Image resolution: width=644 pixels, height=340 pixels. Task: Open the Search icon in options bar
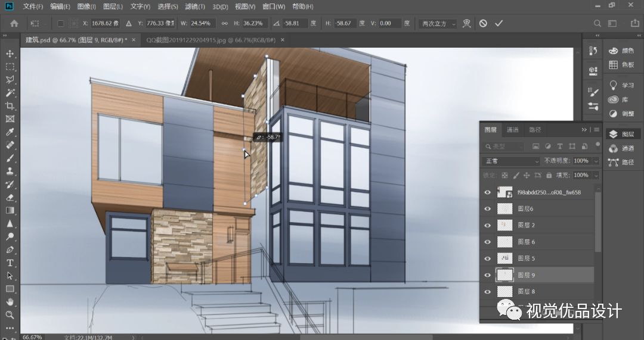coord(597,23)
